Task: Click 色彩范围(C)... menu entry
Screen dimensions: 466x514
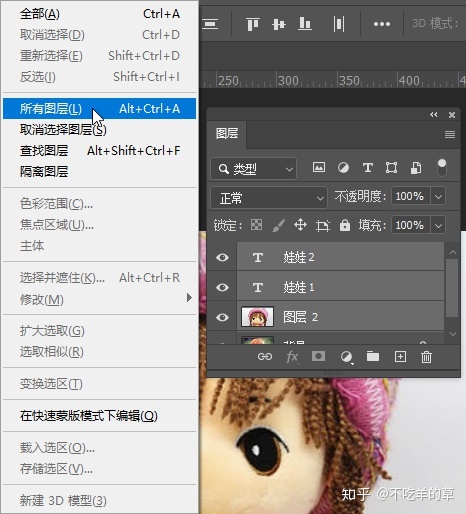Action: (x=99, y=203)
